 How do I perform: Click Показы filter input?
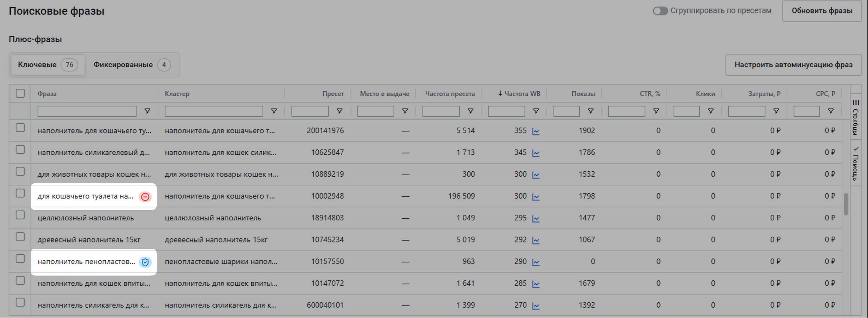pos(566,111)
